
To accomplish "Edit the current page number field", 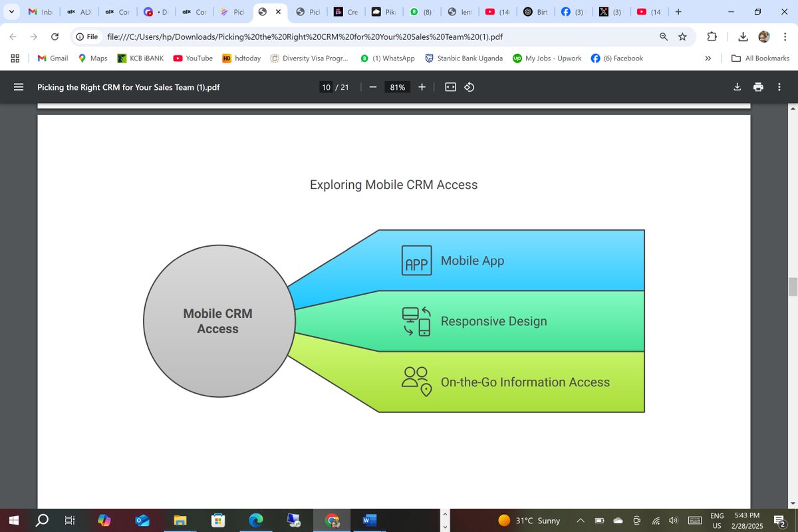I will coord(326,87).
